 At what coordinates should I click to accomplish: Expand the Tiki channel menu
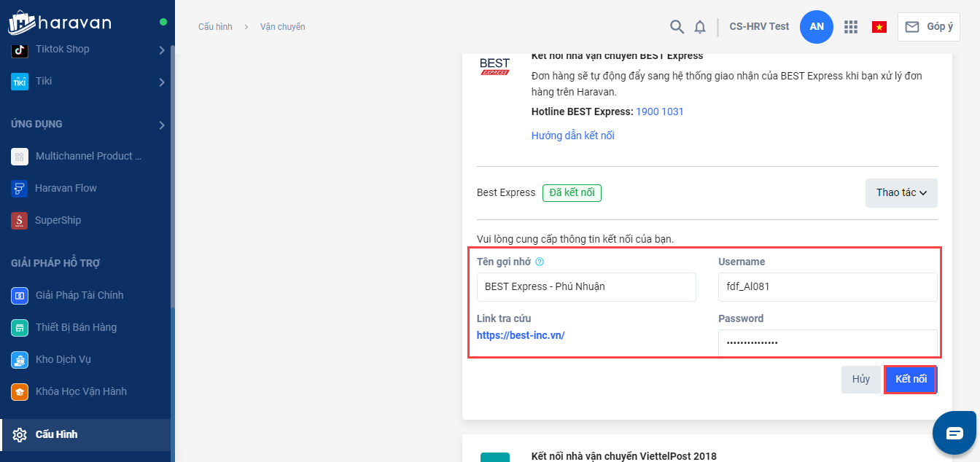162,82
